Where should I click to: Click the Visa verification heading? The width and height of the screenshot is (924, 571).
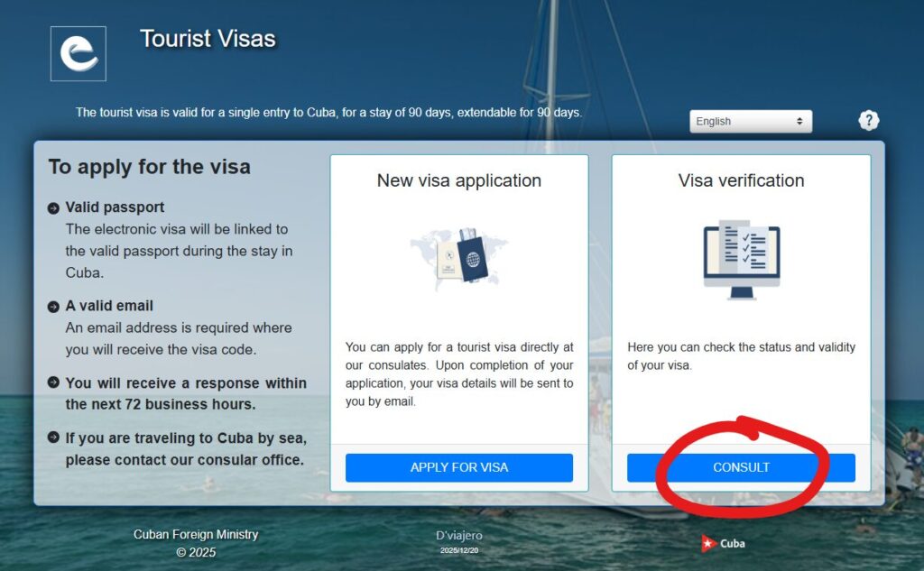[x=741, y=180]
